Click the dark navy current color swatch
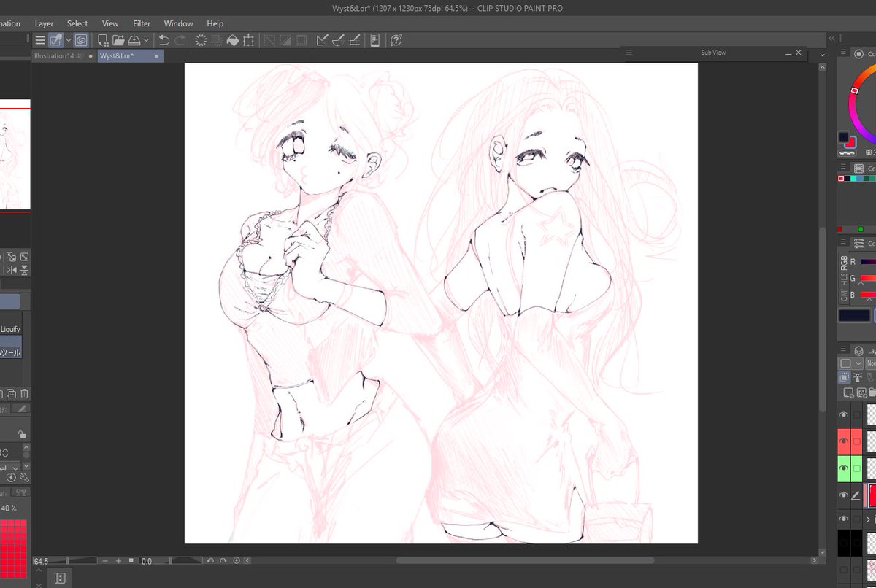Screen dimensions: 876x588 click(854, 316)
